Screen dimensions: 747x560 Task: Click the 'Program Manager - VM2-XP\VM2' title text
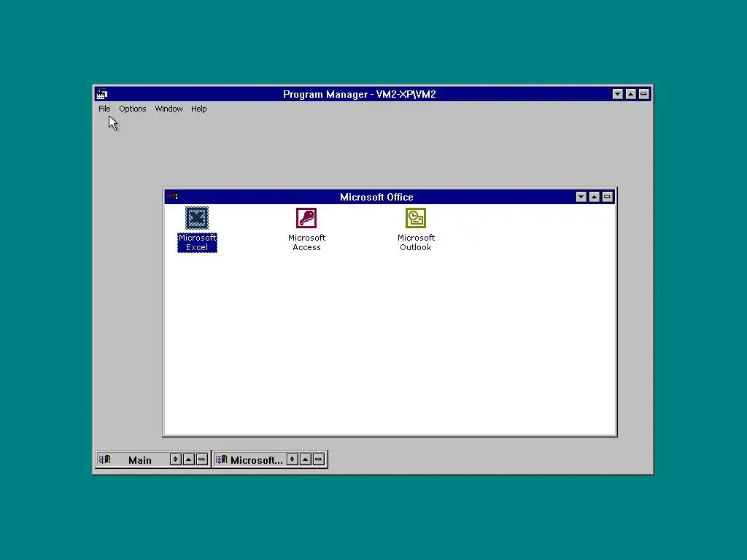[x=359, y=94]
